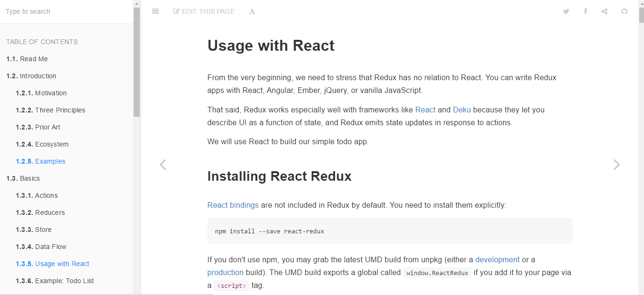This screenshot has height=295, width=644.
Task: Open the 'React bindings' link
Action: coord(233,205)
